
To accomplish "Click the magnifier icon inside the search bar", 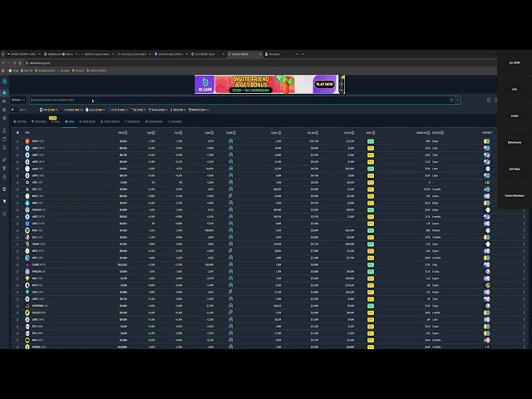I will [x=458, y=100].
